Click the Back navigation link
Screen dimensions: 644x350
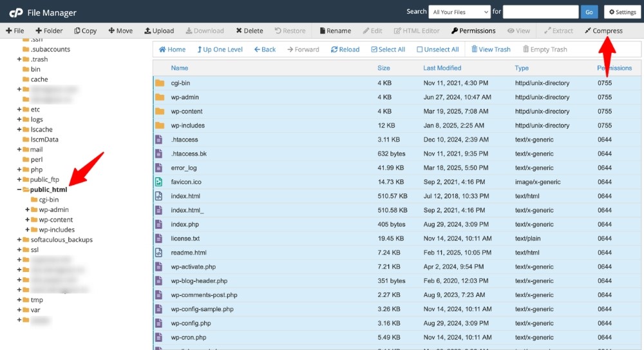[x=265, y=50]
